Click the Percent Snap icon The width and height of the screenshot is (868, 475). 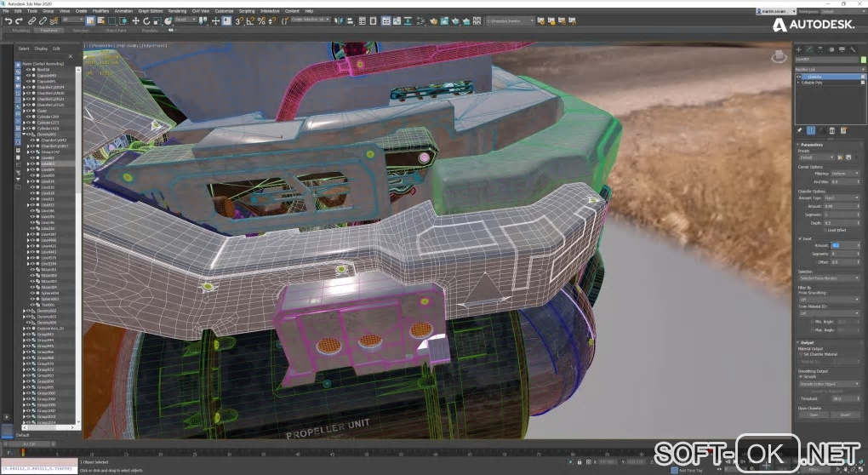pos(261,21)
